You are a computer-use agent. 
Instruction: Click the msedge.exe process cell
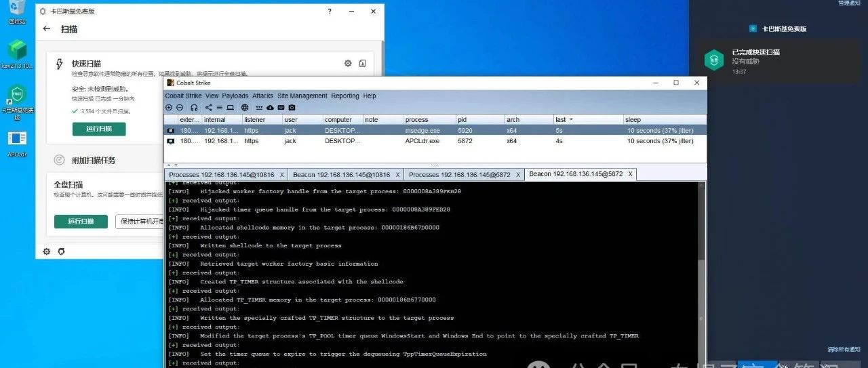tap(429, 130)
